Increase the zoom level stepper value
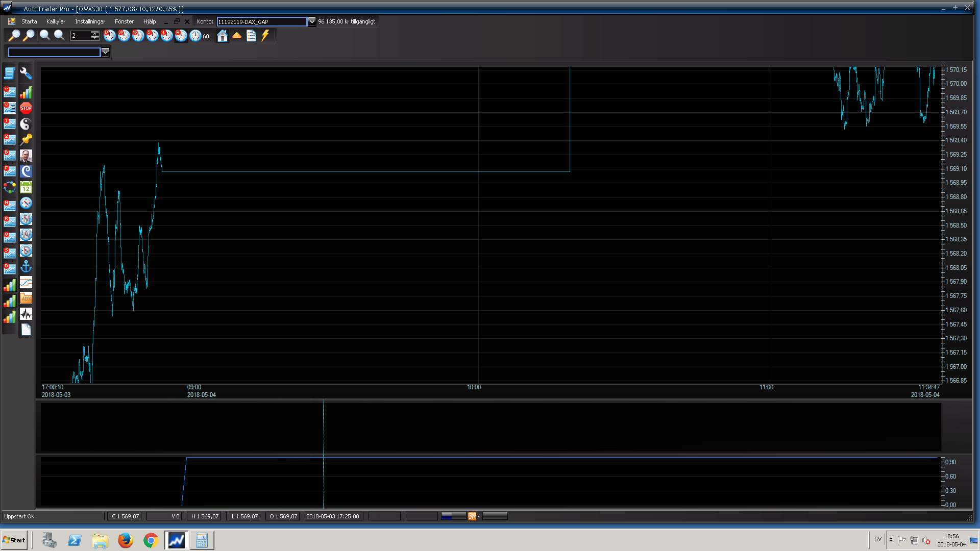 click(x=95, y=33)
